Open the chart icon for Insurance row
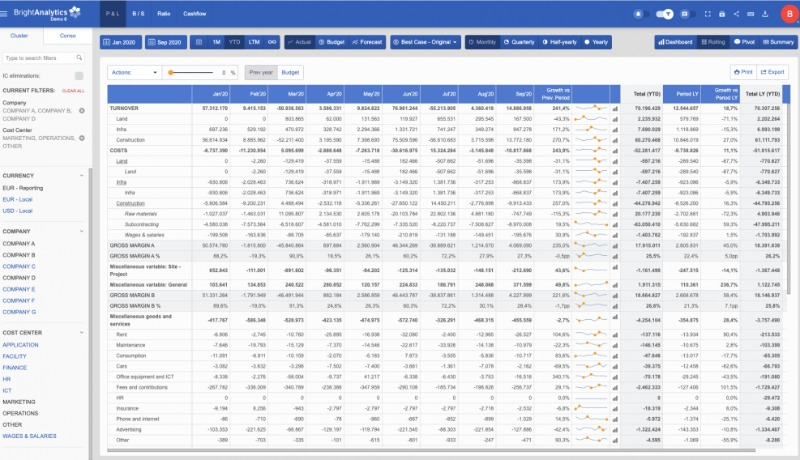800x460 pixels. 615,409
